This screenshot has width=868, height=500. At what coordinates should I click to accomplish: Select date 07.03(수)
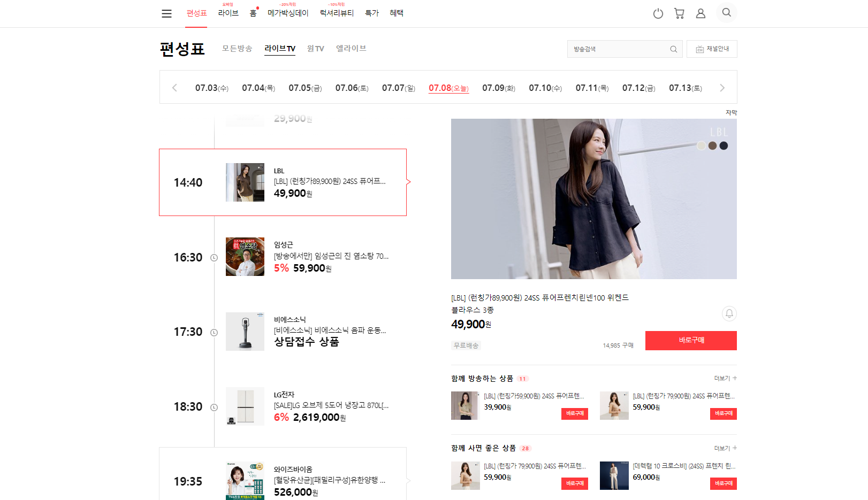click(211, 88)
